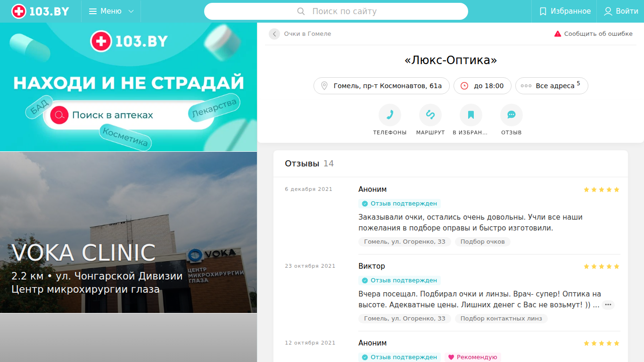
Task: Click the pink search icon in the pharmacy banner
Action: 59,115
